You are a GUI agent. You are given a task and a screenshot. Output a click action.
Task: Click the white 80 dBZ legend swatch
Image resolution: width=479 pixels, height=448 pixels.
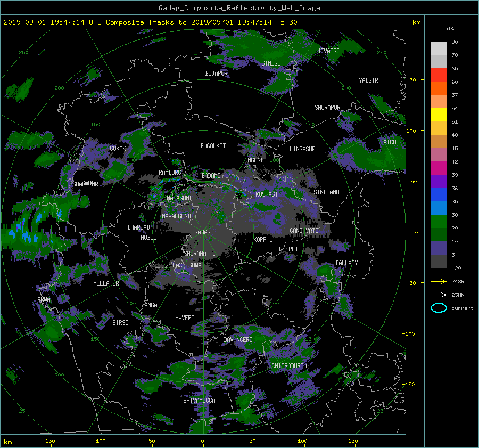tap(439, 48)
